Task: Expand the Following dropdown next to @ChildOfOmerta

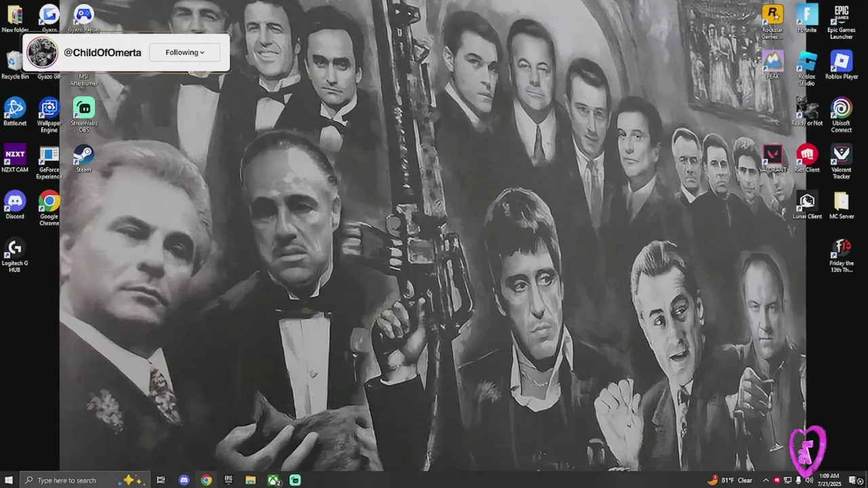Action: click(x=185, y=52)
